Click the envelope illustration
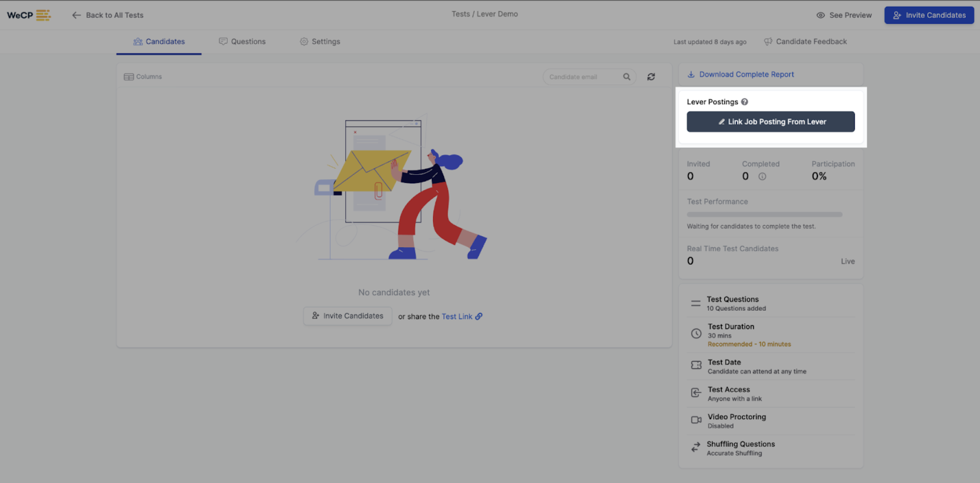The height and width of the screenshot is (483, 980). 372,170
